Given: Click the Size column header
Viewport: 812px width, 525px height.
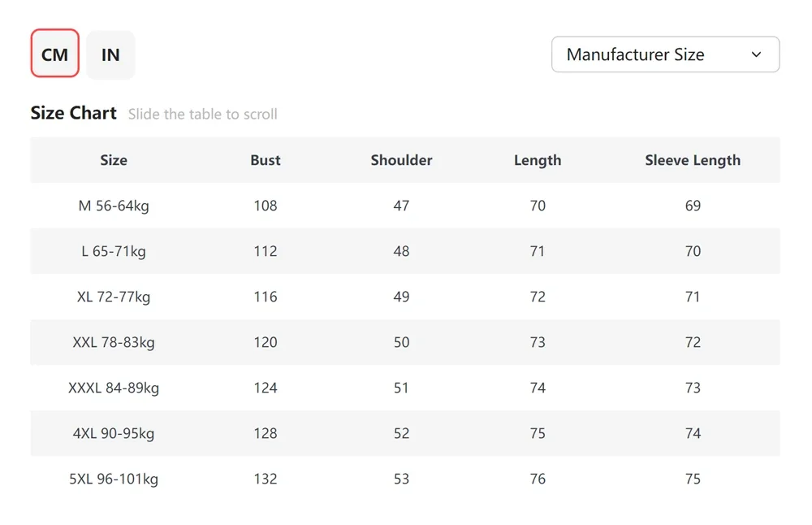Looking at the screenshot, I should tap(114, 160).
